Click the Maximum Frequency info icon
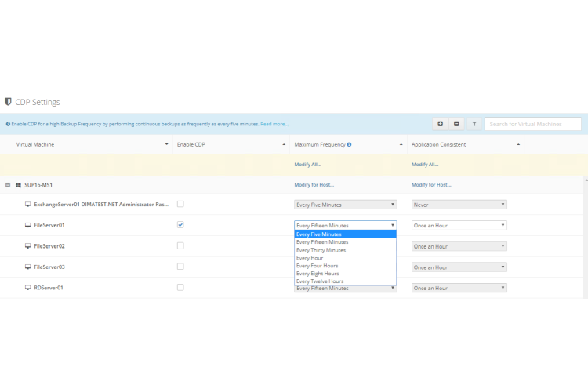The height and width of the screenshot is (392, 588). tap(349, 144)
